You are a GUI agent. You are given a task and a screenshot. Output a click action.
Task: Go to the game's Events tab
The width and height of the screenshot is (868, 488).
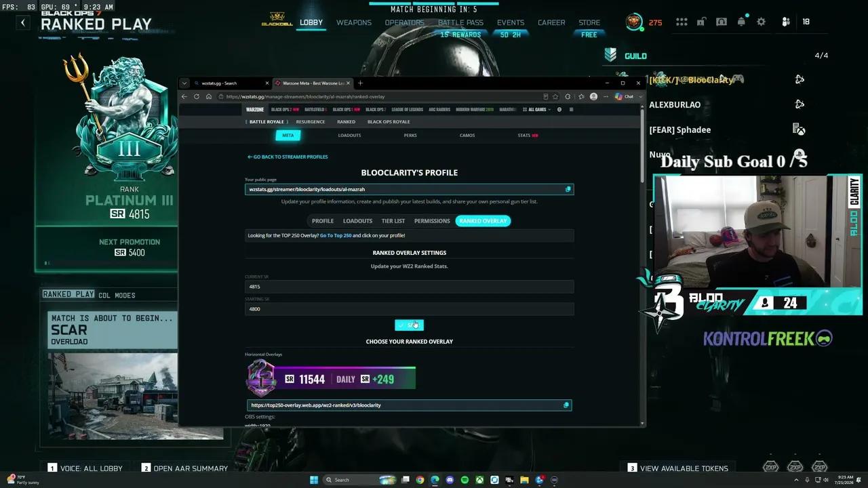[x=511, y=22]
